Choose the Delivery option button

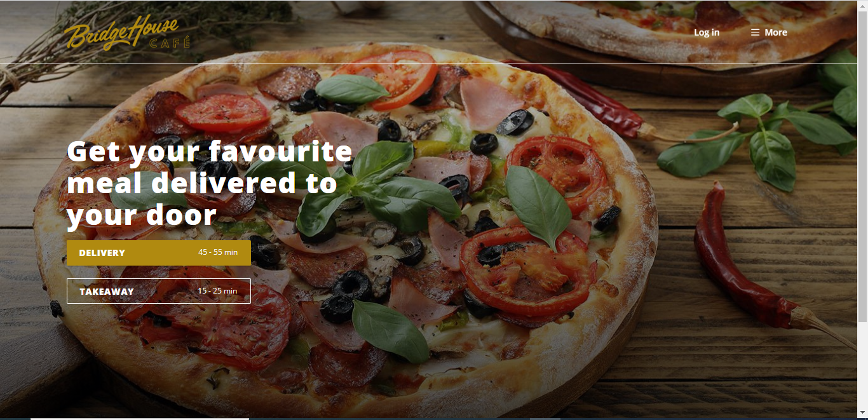[159, 252]
